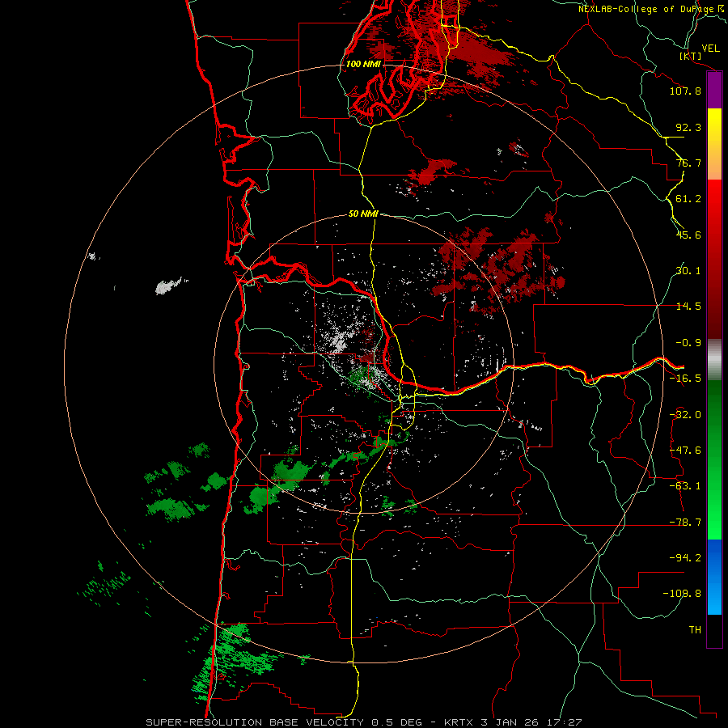Click the NEXLAB-College of DuPage credit text
Viewport: 728px width, 728px height.
(x=650, y=9)
